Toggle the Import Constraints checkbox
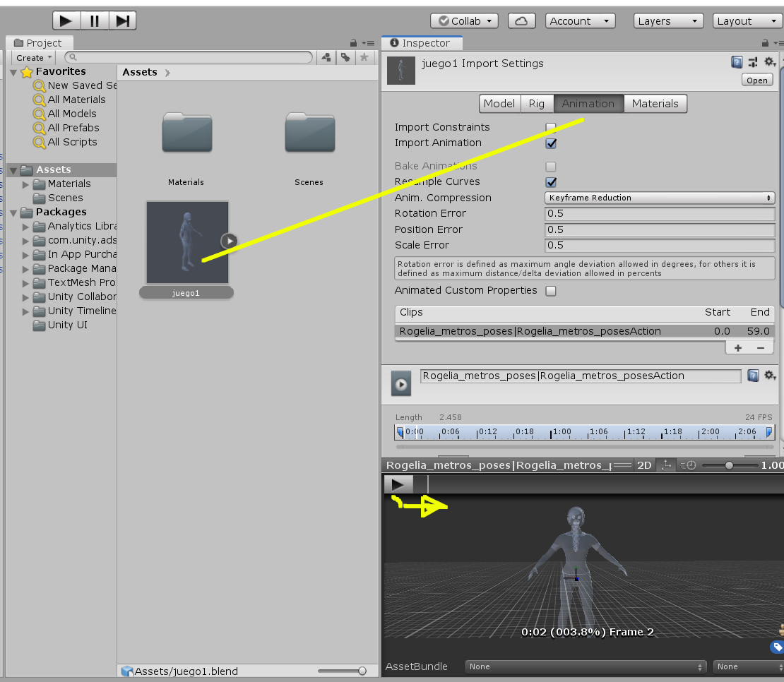Screen dimensions: 784x682 coord(551,127)
